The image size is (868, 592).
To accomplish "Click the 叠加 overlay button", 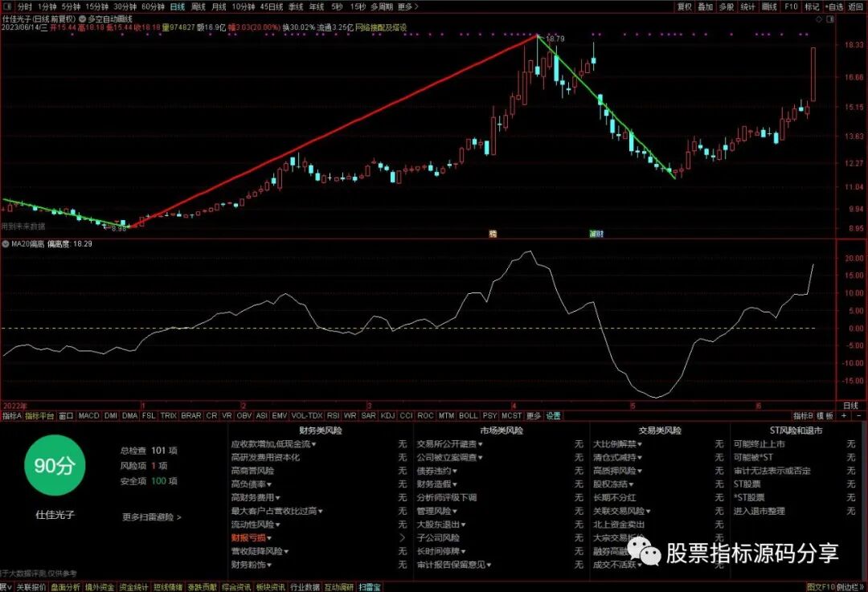I will (x=706, y=6).
